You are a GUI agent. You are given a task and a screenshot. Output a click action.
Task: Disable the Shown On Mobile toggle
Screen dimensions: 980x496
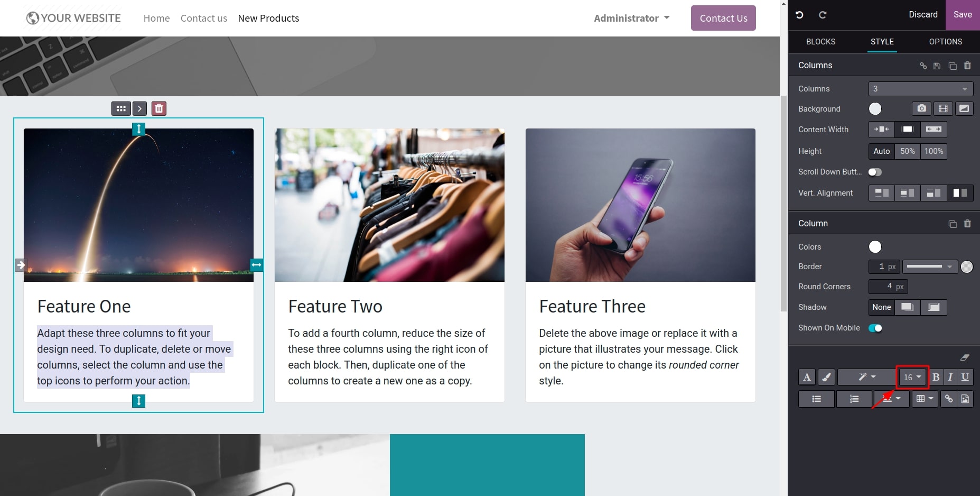(875, 328)
